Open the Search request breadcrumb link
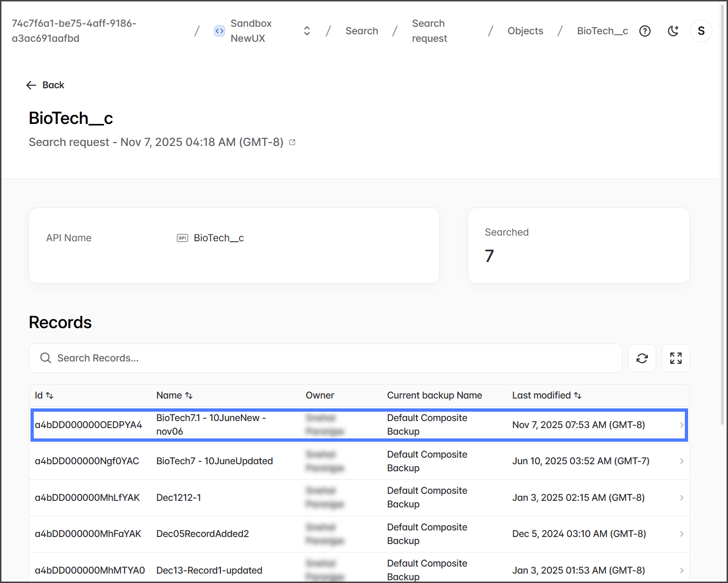Image resolution: width=728 pixels, height=583 pixels. [429, 31]
